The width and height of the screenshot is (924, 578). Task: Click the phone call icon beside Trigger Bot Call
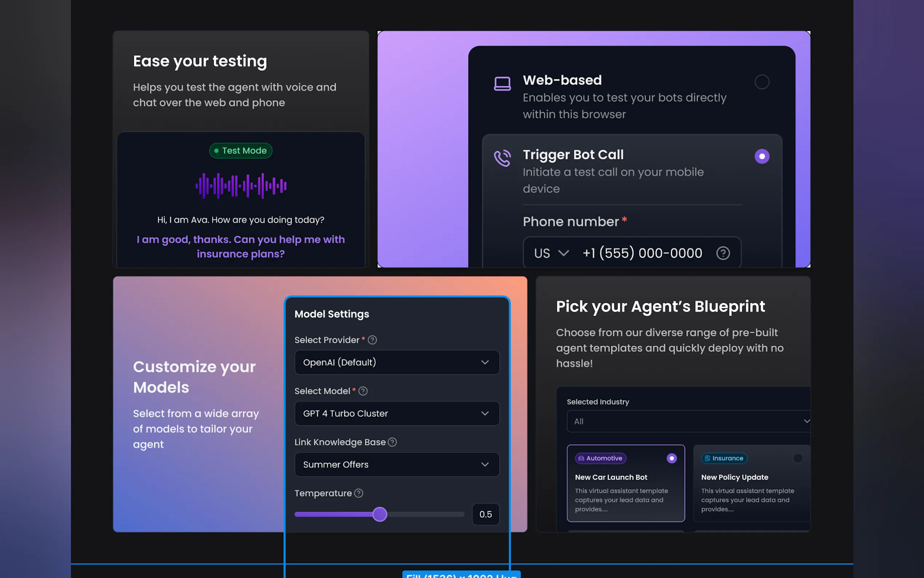(x=502, y=158)
